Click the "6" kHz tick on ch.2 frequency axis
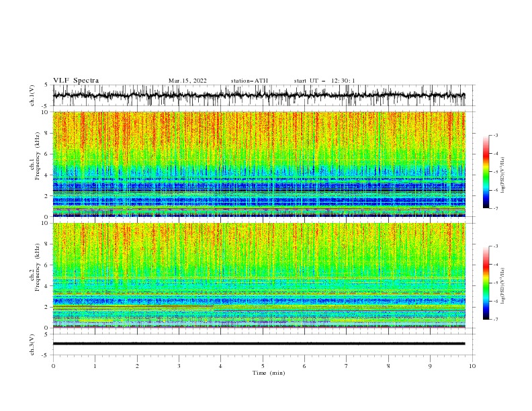 tap(48, 265)
